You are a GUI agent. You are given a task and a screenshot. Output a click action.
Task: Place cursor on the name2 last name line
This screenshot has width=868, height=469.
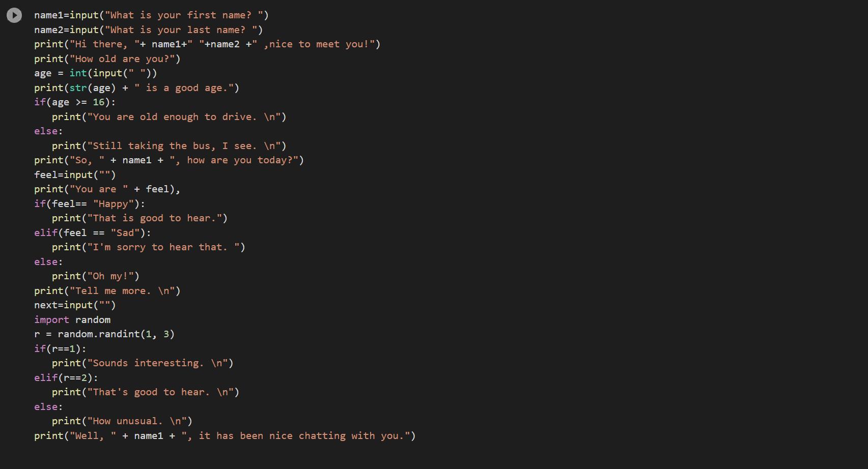pos(148,30)
